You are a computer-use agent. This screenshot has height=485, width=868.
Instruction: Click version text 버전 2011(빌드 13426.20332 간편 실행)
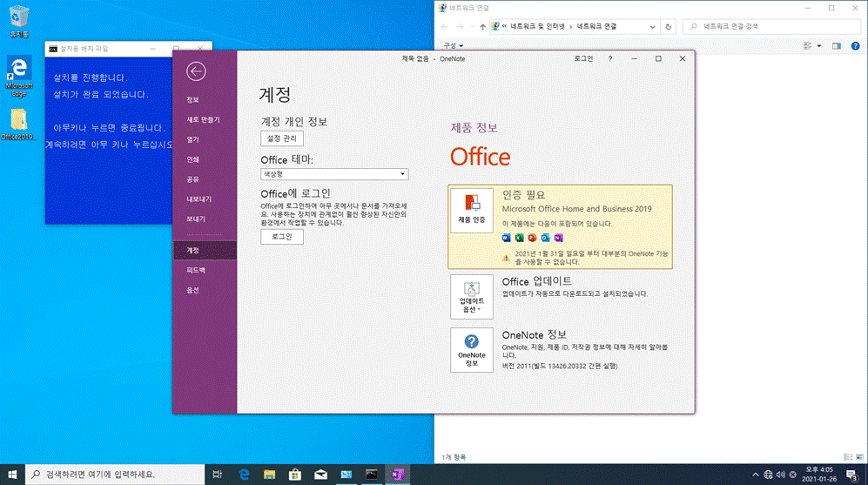(x=560, y=366)
